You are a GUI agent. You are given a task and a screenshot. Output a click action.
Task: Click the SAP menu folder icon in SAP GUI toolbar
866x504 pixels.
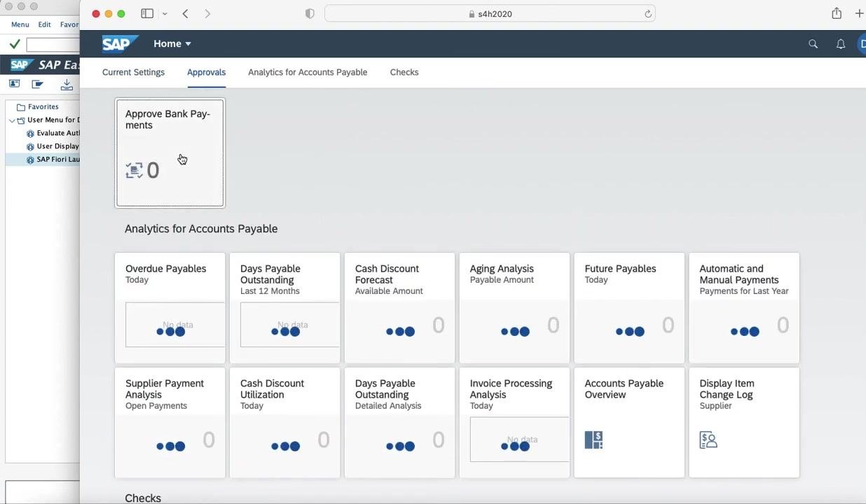[38, 84]
